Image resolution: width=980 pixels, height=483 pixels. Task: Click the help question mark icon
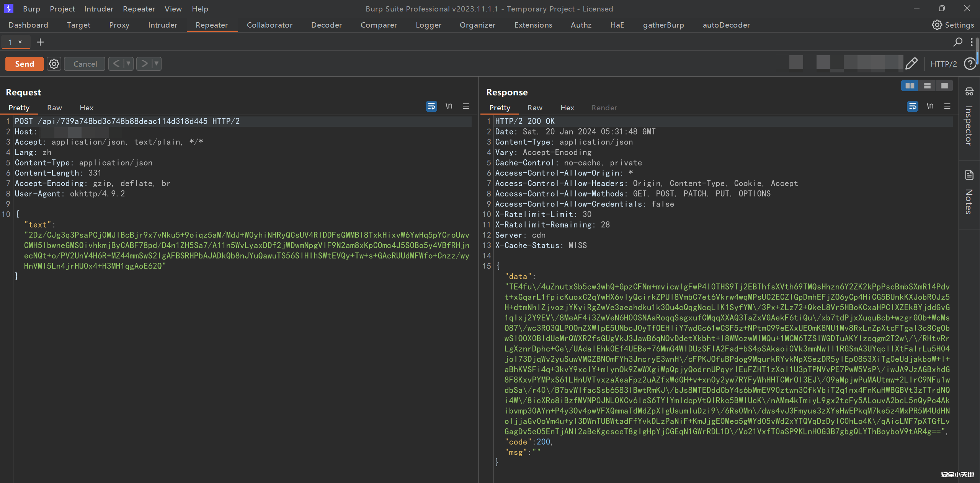tap(970, 64)
